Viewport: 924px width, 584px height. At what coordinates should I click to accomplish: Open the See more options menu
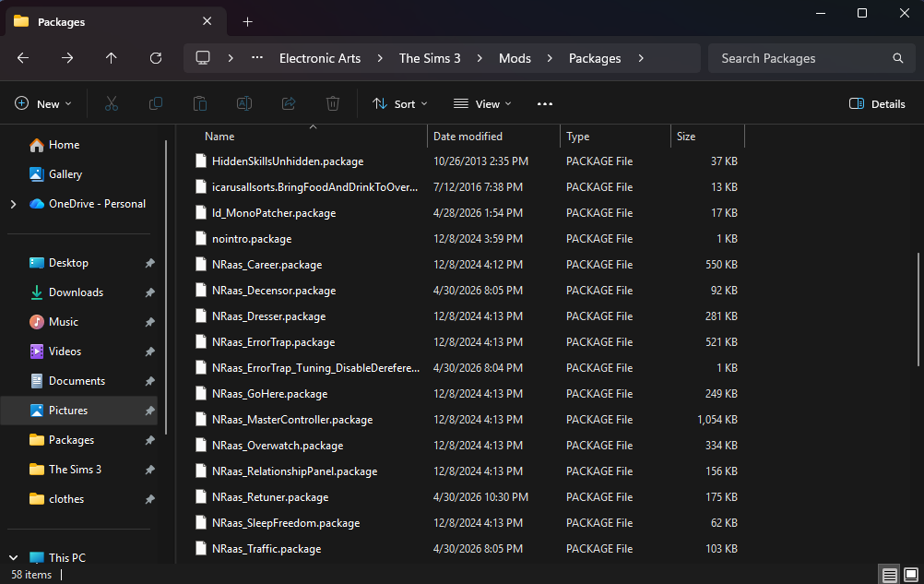[x=544, y=103]
